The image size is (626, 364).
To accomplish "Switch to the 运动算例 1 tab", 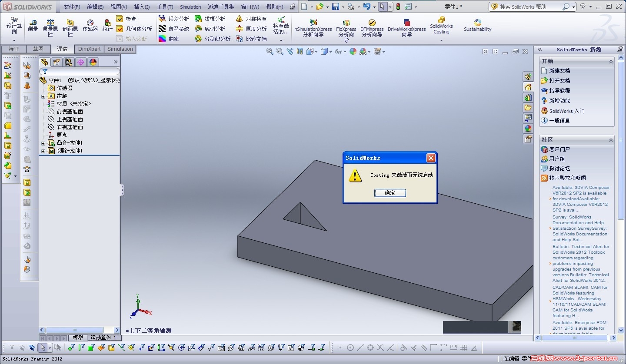I will click(103, 338).
